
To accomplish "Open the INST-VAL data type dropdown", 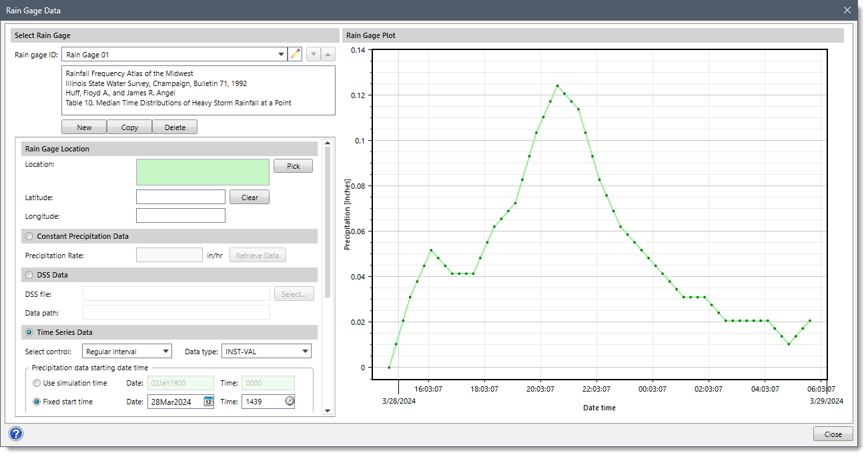I will (x=304, y=350).
